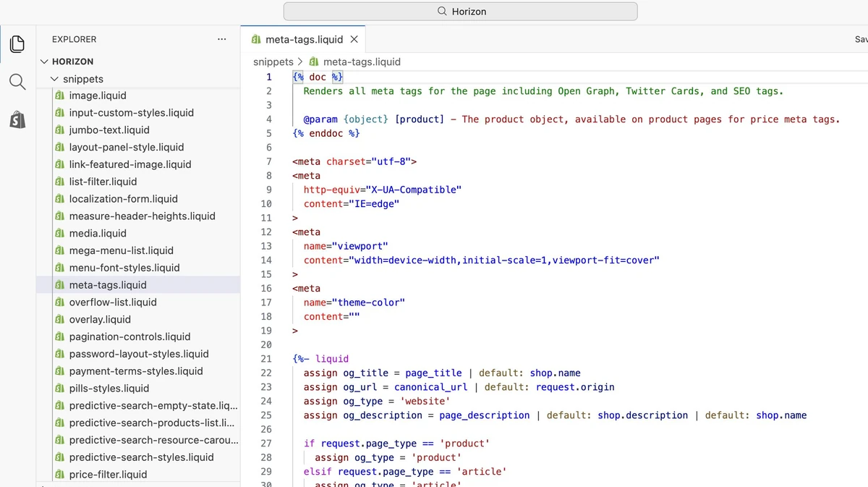The image size is (868, 487).
Task: Select the meta-tags.liquid editor tab
Action: [304, 39]
